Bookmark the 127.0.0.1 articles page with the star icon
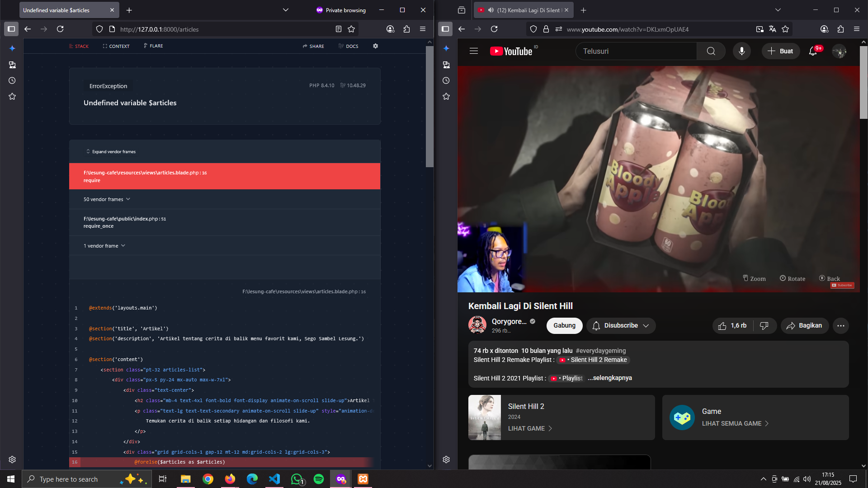Image resolution: width=868 pixels, height=488 pixels. pyautogui.click(x=351, y=29)
